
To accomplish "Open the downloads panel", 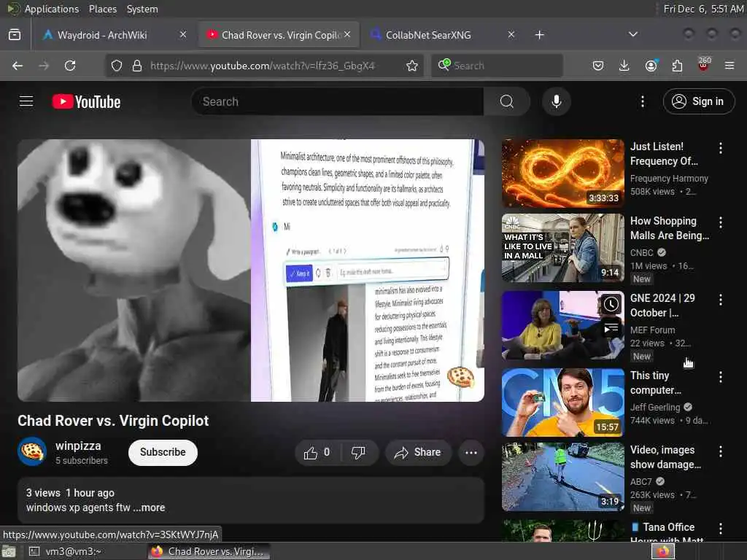I will tap(624, 66).
